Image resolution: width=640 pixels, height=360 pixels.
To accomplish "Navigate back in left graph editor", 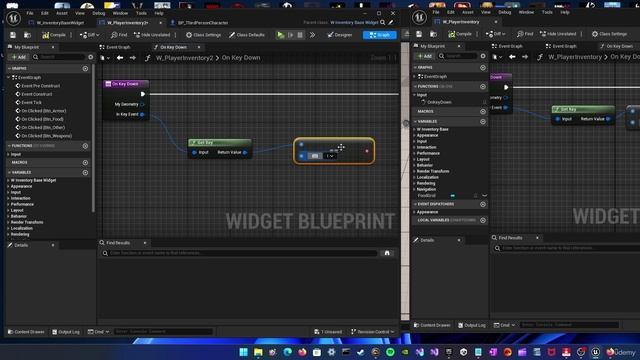I will (x=120, y=58).
